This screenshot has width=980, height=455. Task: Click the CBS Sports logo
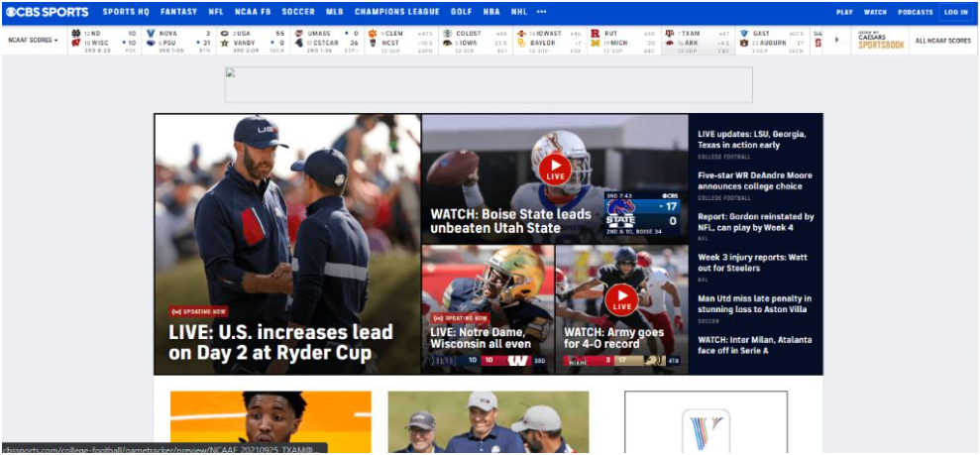pyautogui.click(x=48, y=12)
